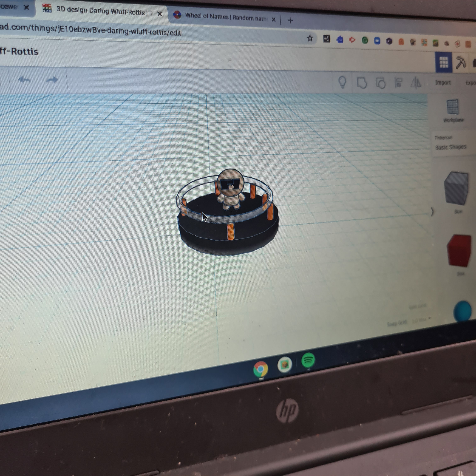Bookmark the page with the star icon

click(x=310, y=38)
